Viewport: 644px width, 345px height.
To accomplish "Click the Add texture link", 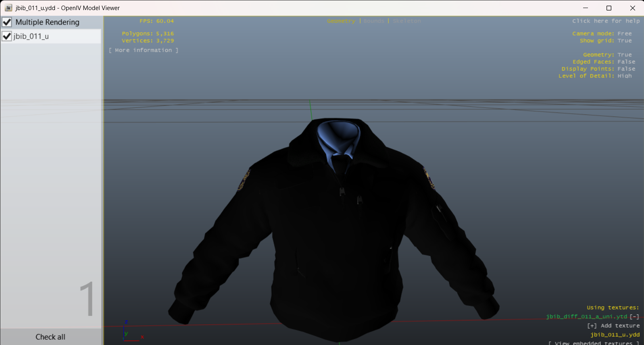I will (613, 326).
